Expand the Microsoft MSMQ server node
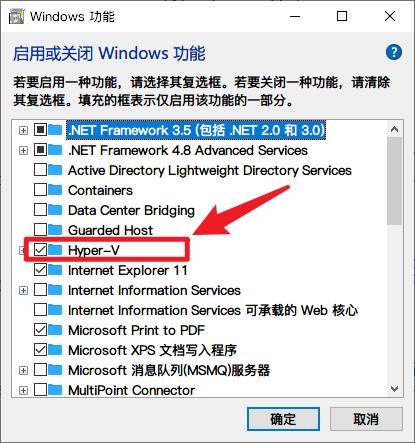The height and width of the screenshot is (443, 415). (x=23, y=370)
